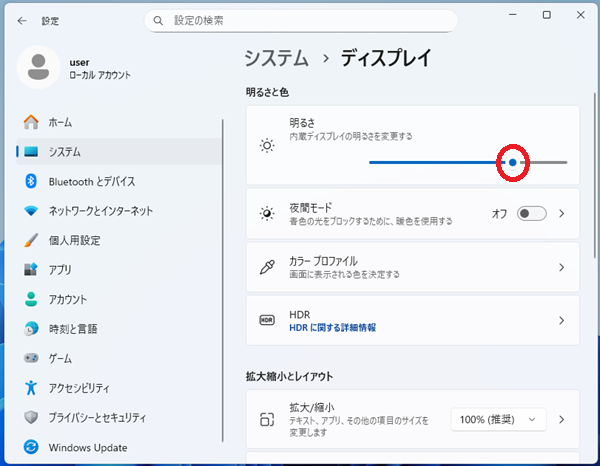
Task: Click the 拡大縮小とレイアウト section heading
Action: 289,376
